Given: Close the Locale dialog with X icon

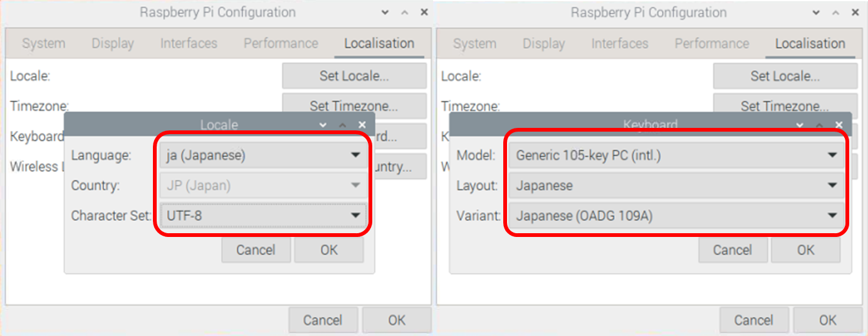Looking at the screenshot, I should (x=362, y=125).
